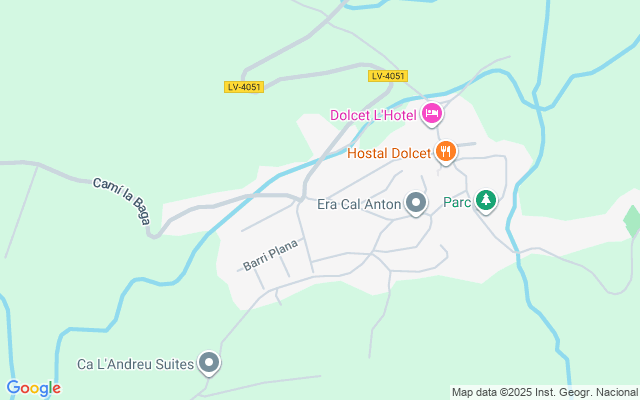Select the Barri Plana street label
The image size is (640, 400).
coord(271,255)
